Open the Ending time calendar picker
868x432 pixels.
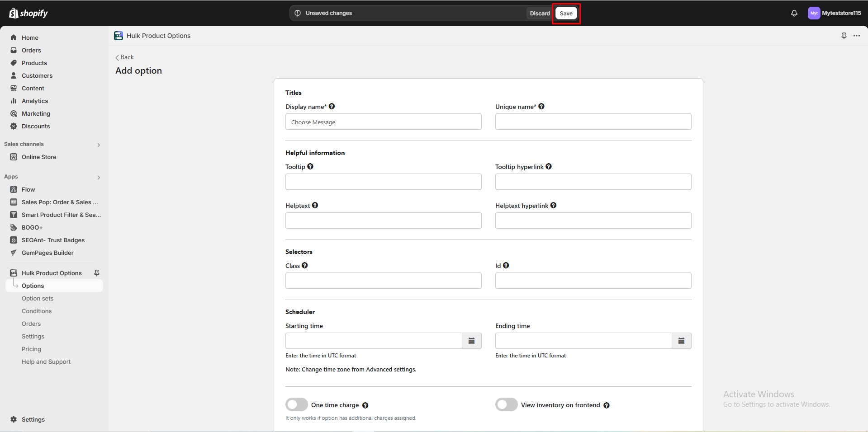pos(681,340)
